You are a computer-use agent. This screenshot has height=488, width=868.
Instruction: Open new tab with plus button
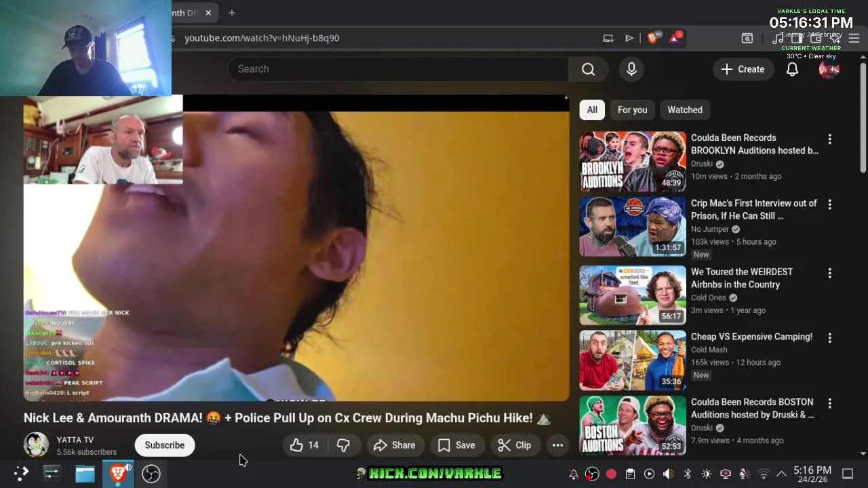(232, 12)
